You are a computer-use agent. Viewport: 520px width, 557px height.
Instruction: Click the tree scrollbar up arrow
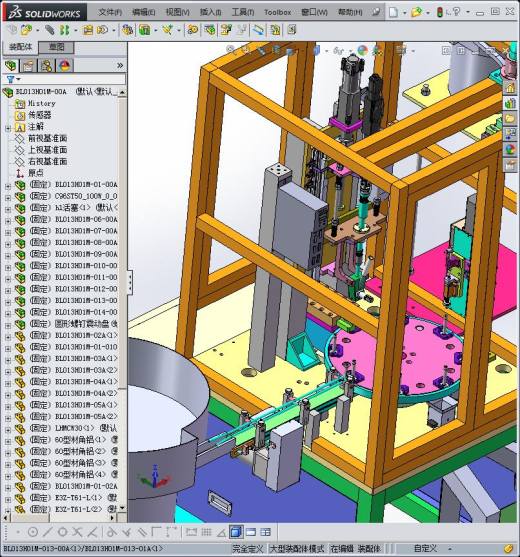tap(122, 93)
